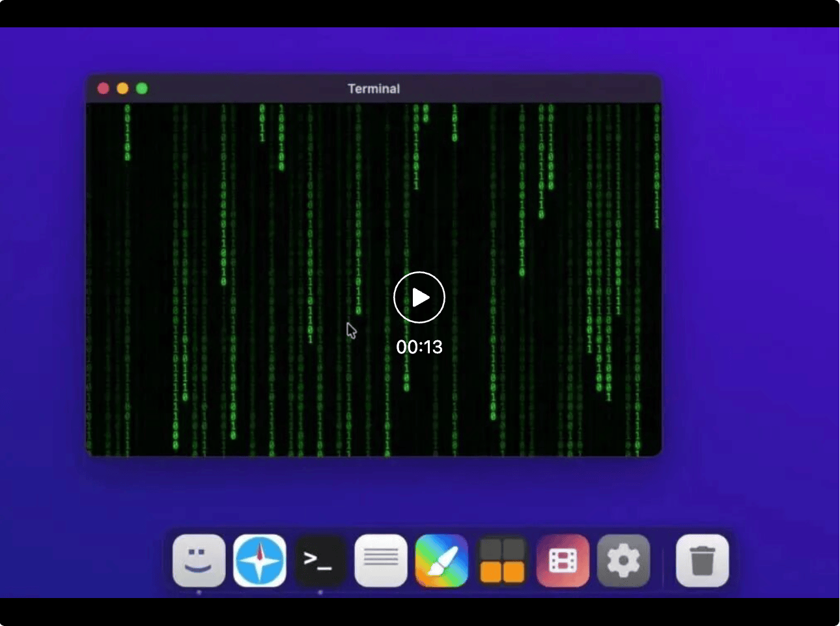Click the 00:13 video duration label

[419, 347]
